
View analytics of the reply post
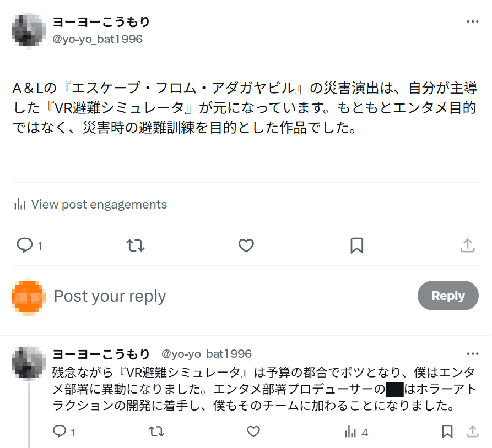click(350, 431)
